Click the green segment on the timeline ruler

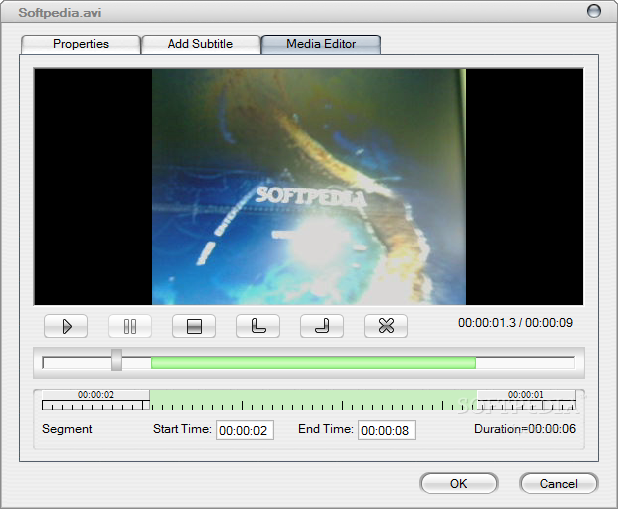[x=313, y=400]
